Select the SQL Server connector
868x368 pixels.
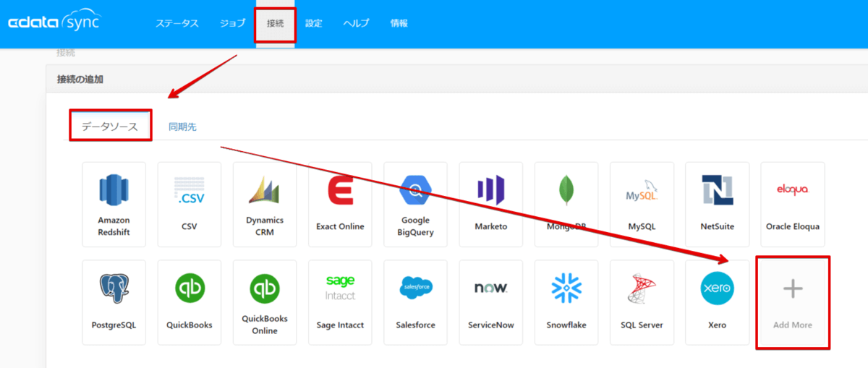[642, 302]
